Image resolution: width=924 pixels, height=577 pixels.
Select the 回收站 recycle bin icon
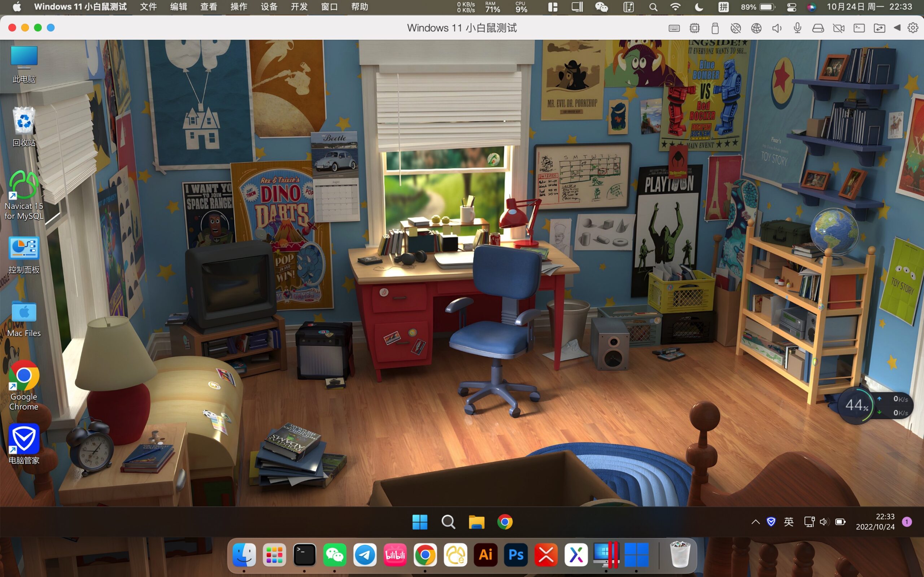(24, 127)
